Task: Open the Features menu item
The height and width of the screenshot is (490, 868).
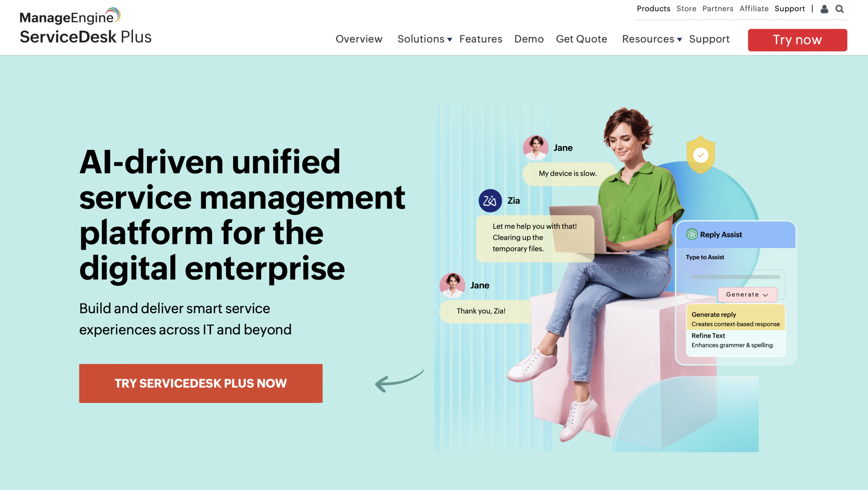Action: click(x=480, y=39)
